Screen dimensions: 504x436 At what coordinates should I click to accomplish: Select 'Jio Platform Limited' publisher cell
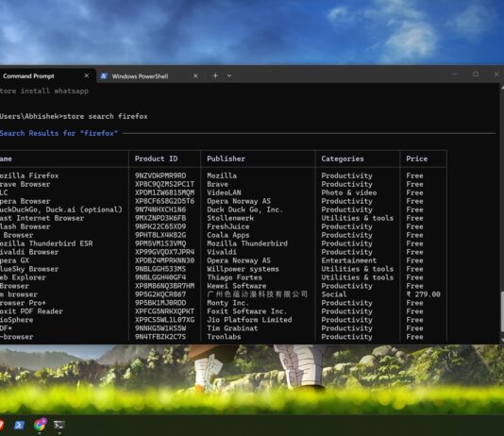tap(249, 320)
